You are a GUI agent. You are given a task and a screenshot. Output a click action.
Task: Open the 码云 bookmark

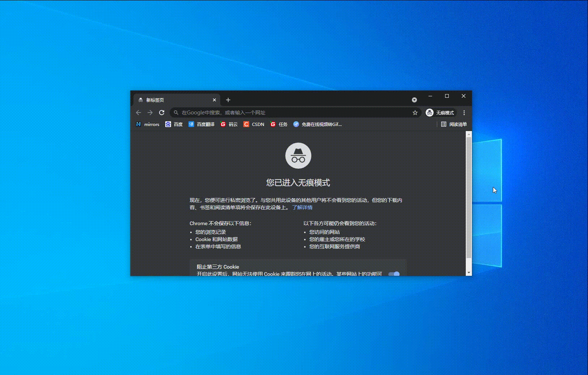[x=229, y=124]
